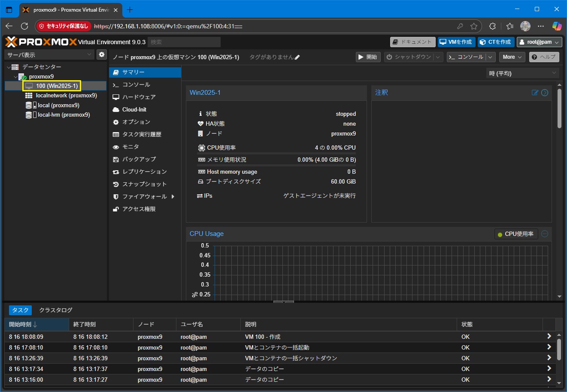Viewport: 567px width, 392px height.
Task: Click the bottom panel collapse handle
Action: (x=283, y=302)
